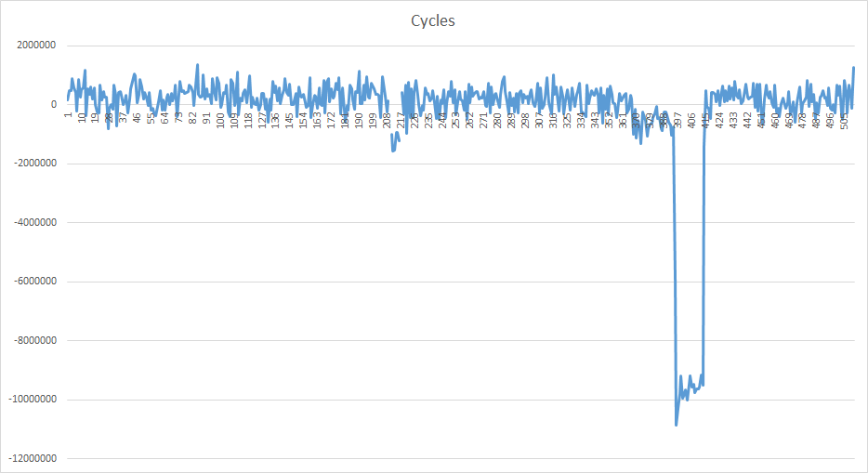Click the 2000000 y-axis label
The width and height of the screenshot is (868, 473).
pos(36,46)
